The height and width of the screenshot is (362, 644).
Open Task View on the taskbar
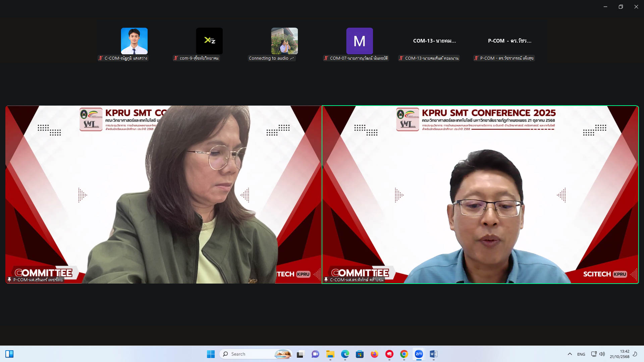point(300,354)
